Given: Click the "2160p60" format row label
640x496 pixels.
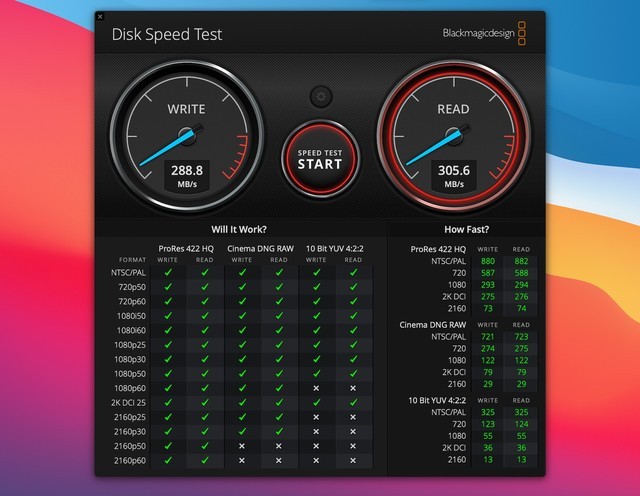Looking at the screenshot, I should click(x=130, y=460).
